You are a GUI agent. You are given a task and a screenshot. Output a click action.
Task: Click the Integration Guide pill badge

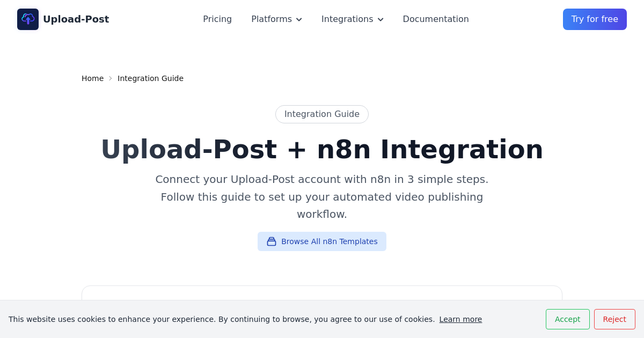322,114
